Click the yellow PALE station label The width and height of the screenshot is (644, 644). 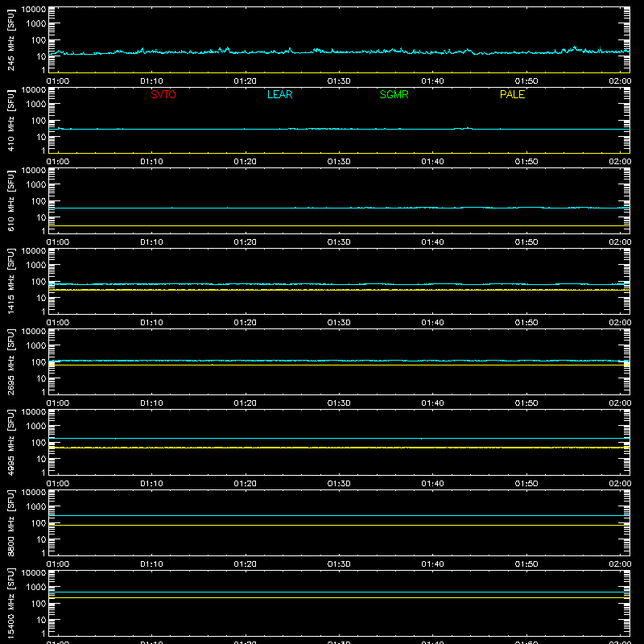click(512, 94)
